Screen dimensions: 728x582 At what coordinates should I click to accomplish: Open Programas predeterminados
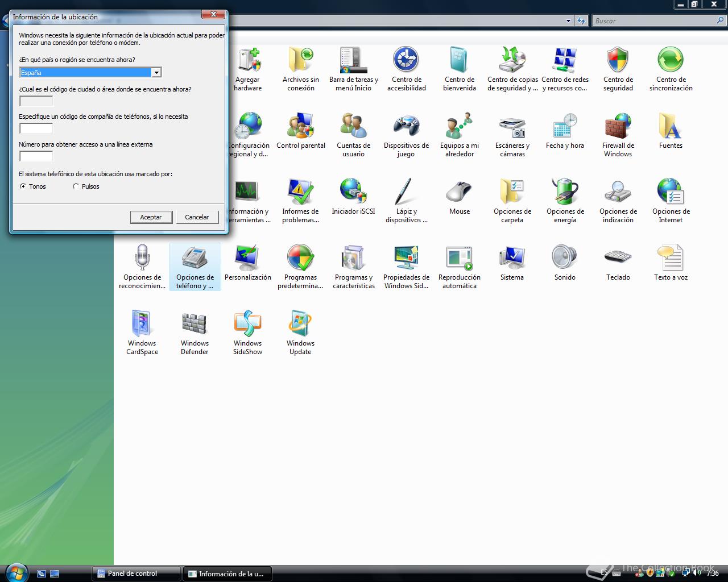coord(301,267)
